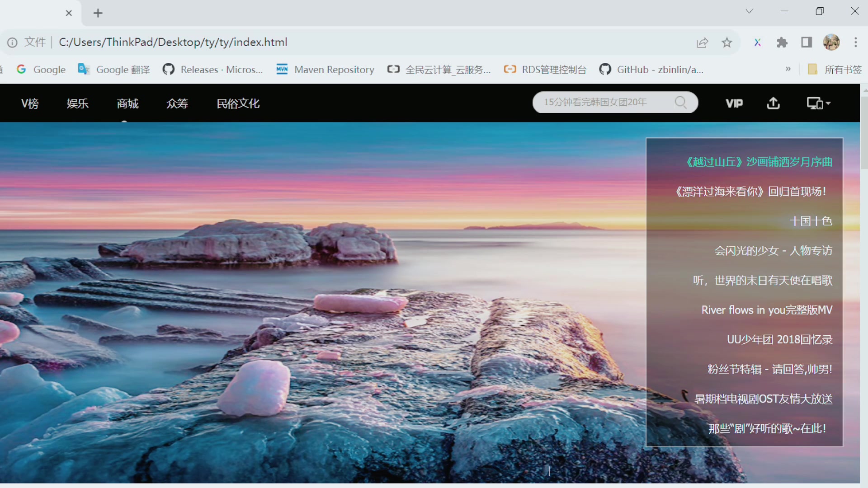Click the VIP icon in the header
This screenshot has height=488, width=868.
[x=734, y=103]
